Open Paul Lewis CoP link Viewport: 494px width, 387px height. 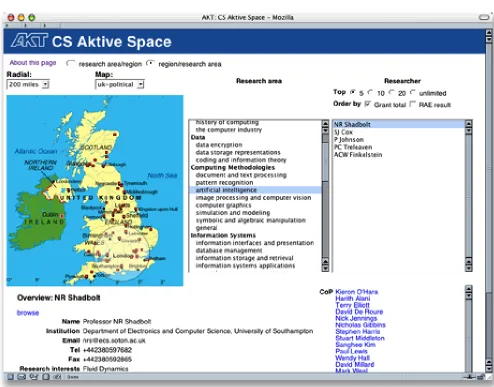(x=351, y=351)
